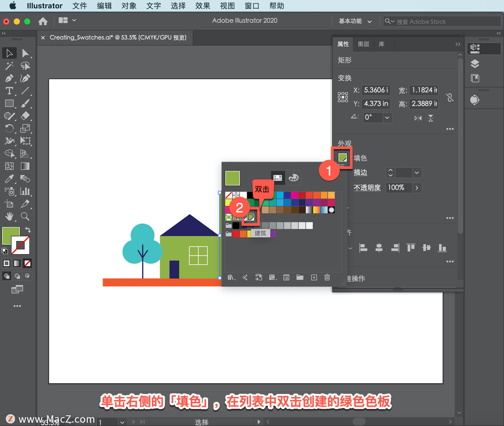Click the new swatch plus icon
Viewport: 504px width, 426px height.
click(x=314, y=277)
